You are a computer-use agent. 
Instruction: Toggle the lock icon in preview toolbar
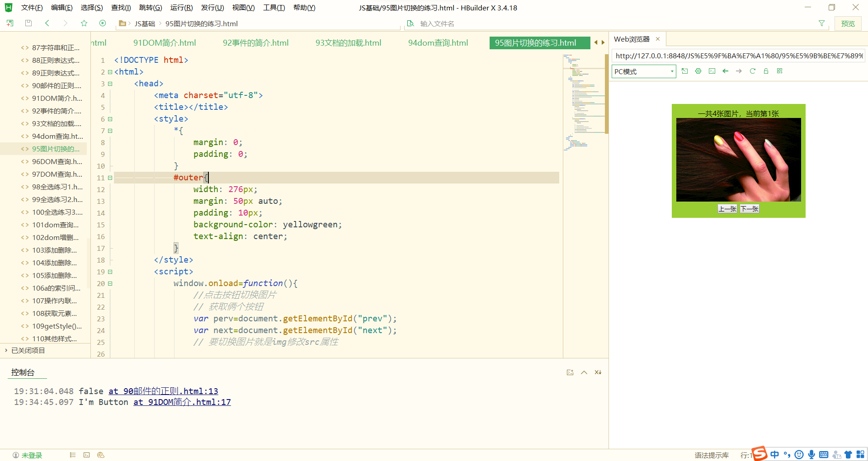click(x=766, y=71)
